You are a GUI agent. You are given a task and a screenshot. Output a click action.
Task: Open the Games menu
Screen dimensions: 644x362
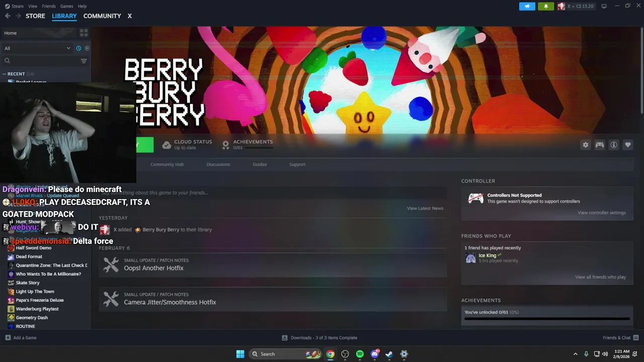pyautogui.click(x=66, y=6)
